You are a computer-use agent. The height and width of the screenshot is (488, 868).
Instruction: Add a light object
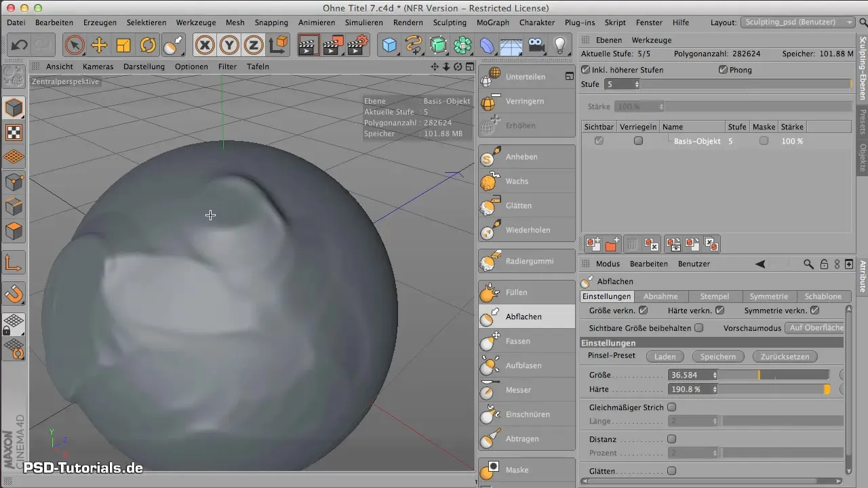point(560,45)
